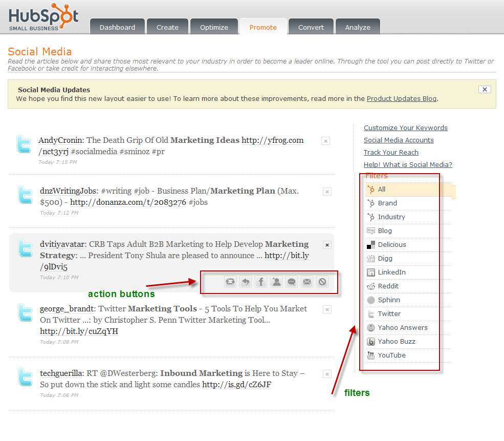Switch to the Create tab
504x441 pixels.
click(x=167, y=27)
